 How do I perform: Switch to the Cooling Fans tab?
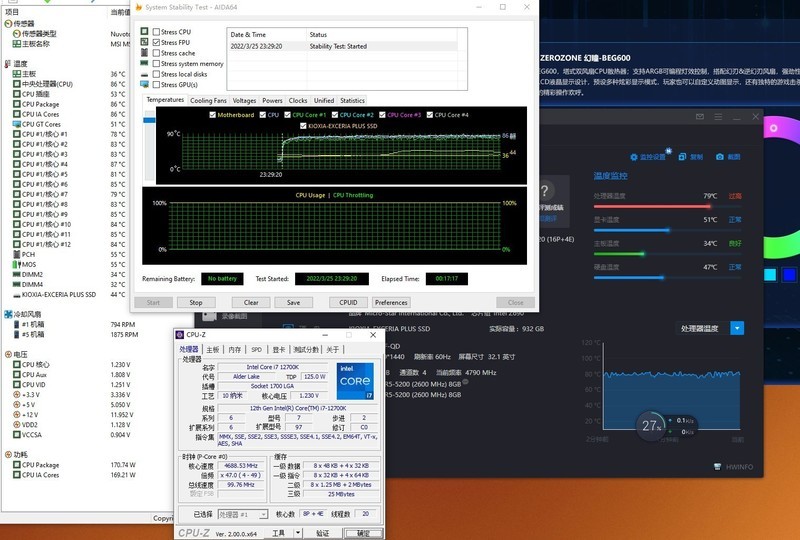click(x=208, y=100)
